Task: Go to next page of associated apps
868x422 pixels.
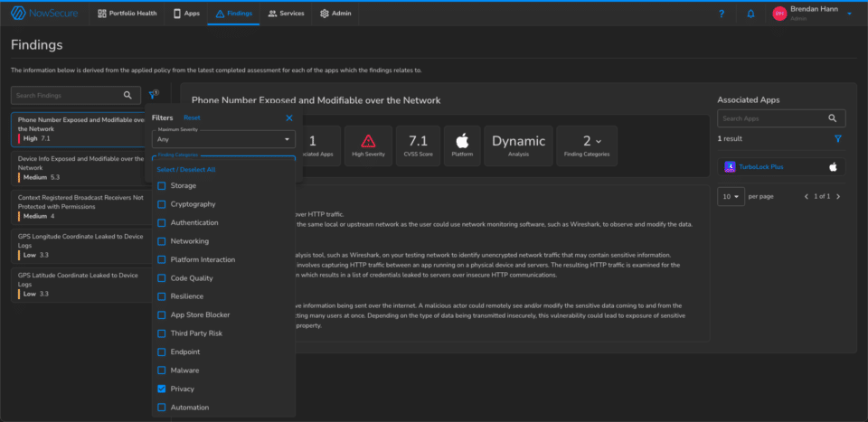Action: [838, 196]
